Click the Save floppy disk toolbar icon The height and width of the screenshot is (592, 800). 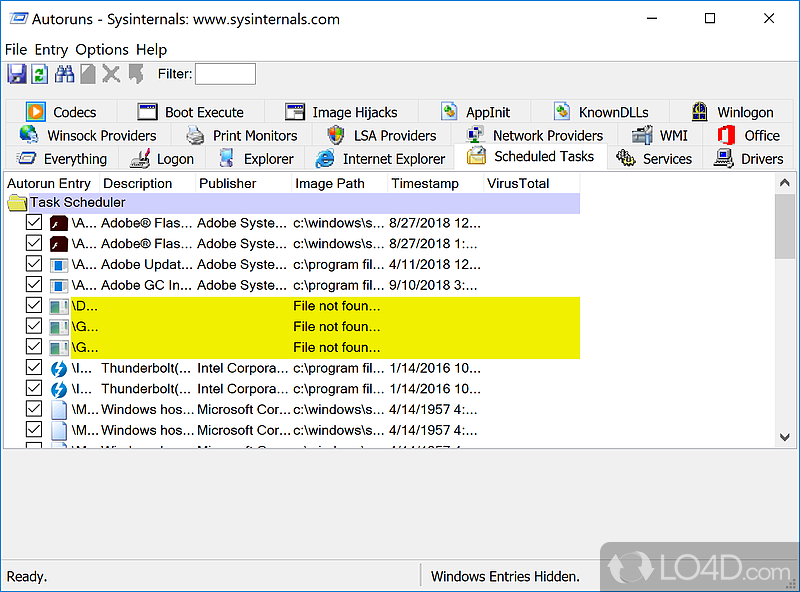16,74
